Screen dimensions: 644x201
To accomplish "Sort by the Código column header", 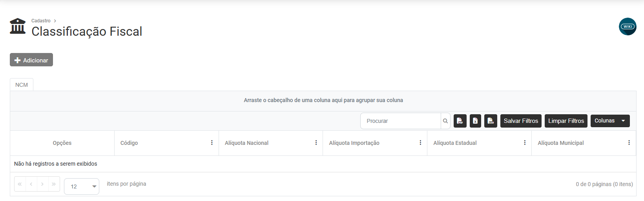I will tap(129, 143).
